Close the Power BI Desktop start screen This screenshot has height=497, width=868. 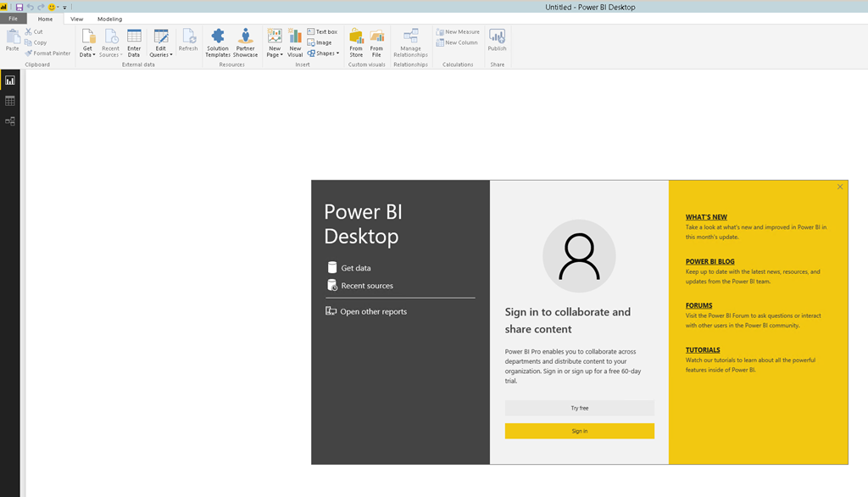840,187
